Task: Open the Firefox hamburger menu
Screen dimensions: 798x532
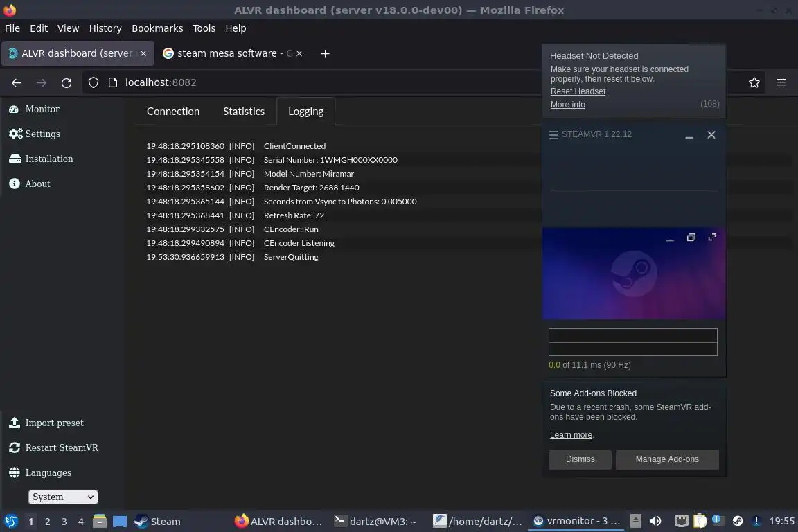Action: (781, 82)
